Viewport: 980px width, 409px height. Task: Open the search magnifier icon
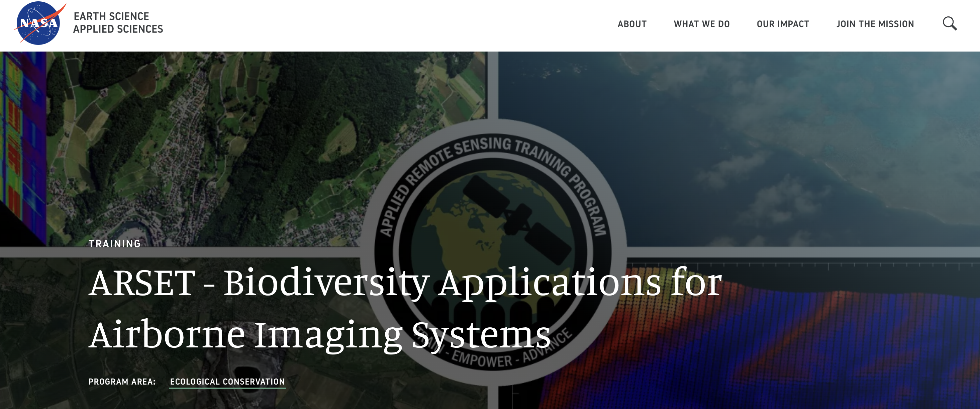[949, 24]
